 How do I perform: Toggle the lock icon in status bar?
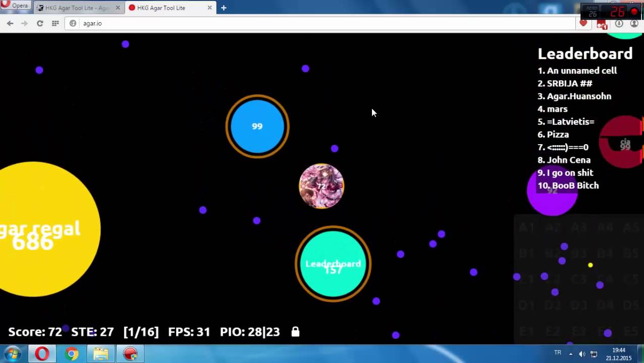(295, 332)
